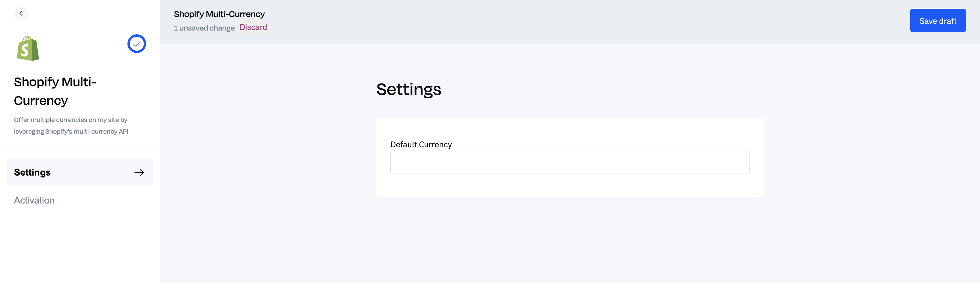Click the divider line above Settings item
Image resolution: width=980 pixels, height=283 pixels.
point(80,151)
